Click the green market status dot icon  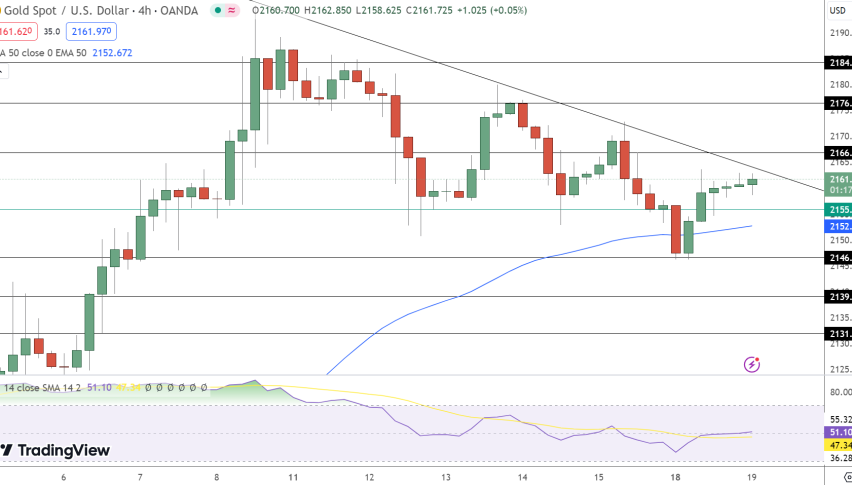pyautogui.click(x=218, y=10)
